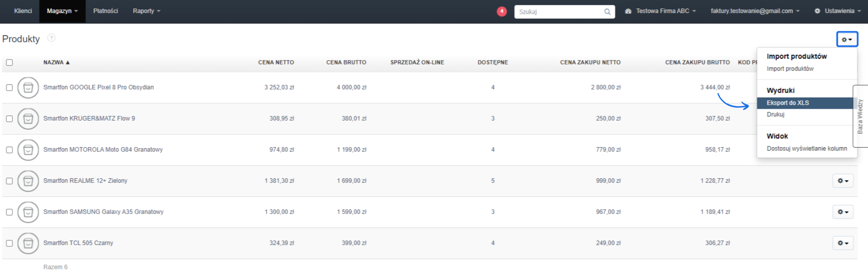868x274 pixels.
Task: Click the search magnifier icon
Action: 607,12
